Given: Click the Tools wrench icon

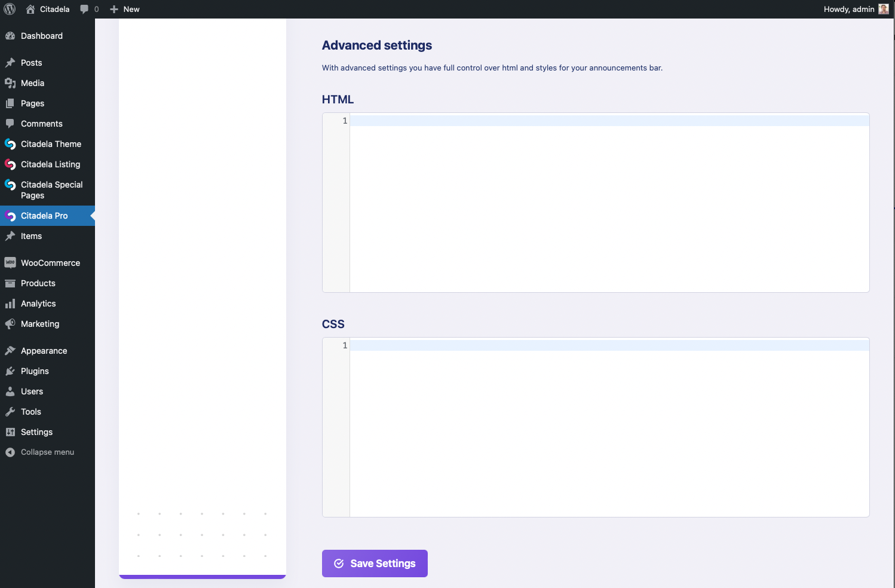Looking at the screenshot, I should [x=10, y=412].
